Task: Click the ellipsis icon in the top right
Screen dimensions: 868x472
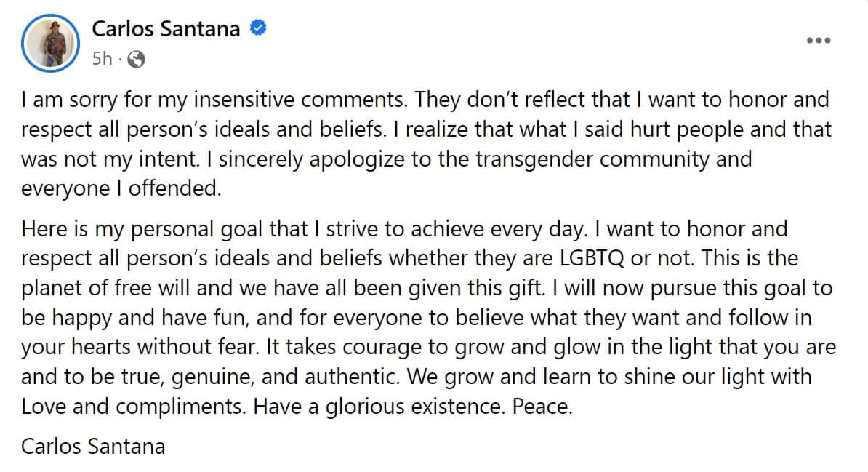Action: [820, 41]
